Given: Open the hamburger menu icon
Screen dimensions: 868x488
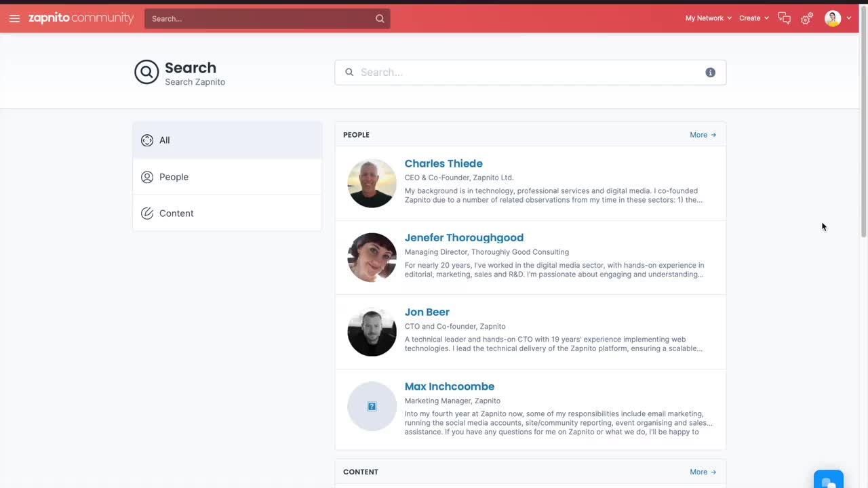Looking at the screenshot, I should pos(14,18).
